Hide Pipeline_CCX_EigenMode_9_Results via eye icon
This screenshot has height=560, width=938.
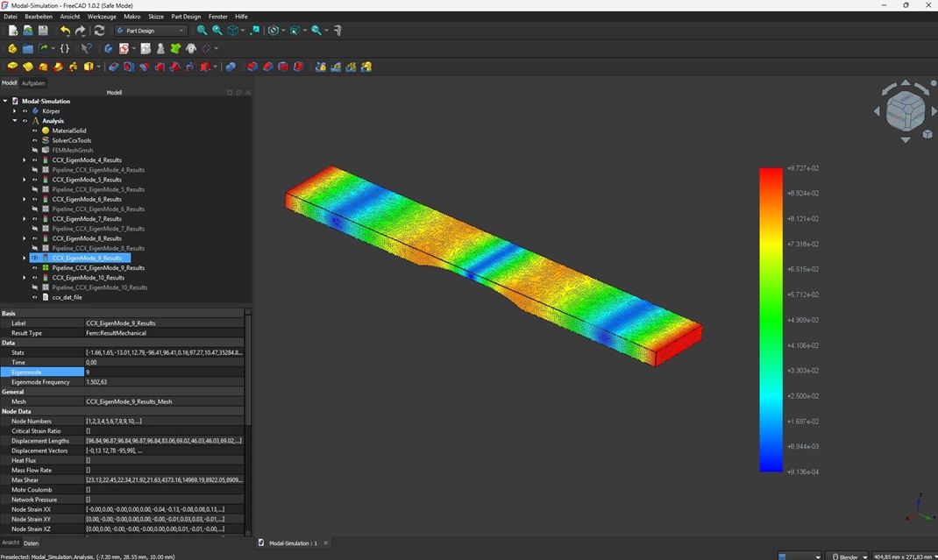tap(35, 268)
